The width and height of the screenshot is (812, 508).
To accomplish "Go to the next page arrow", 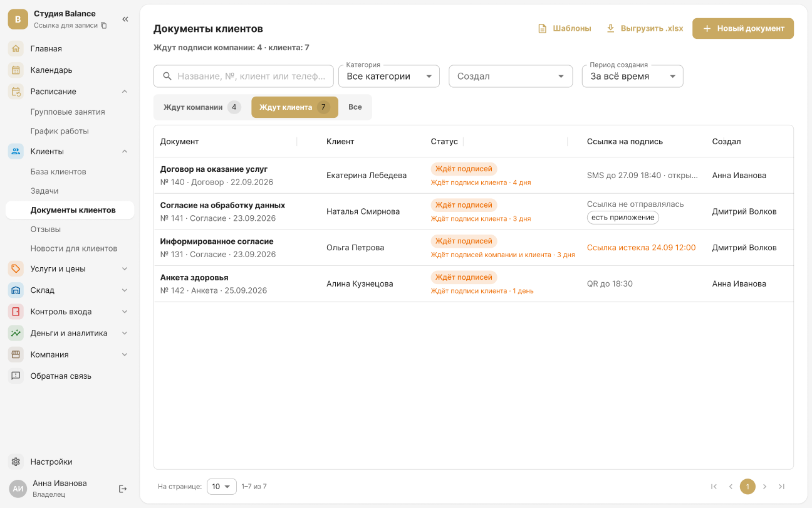I will (x=764, y=487).
